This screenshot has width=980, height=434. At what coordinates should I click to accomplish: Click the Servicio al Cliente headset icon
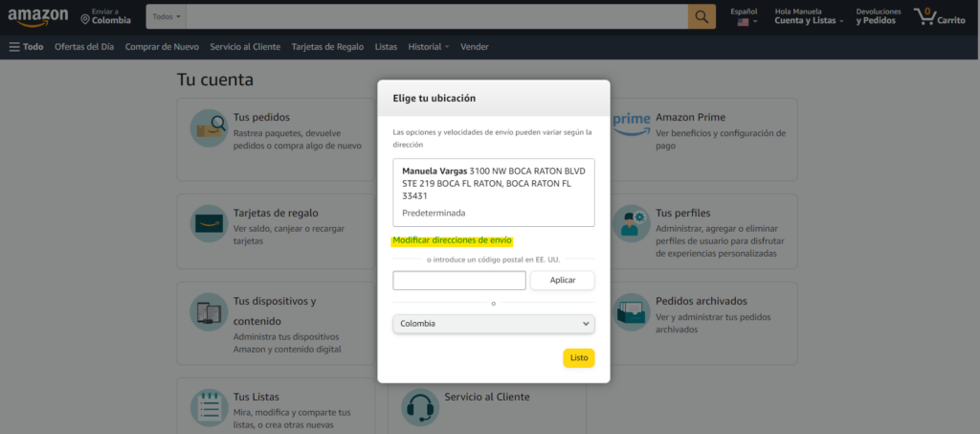(420, 408)
